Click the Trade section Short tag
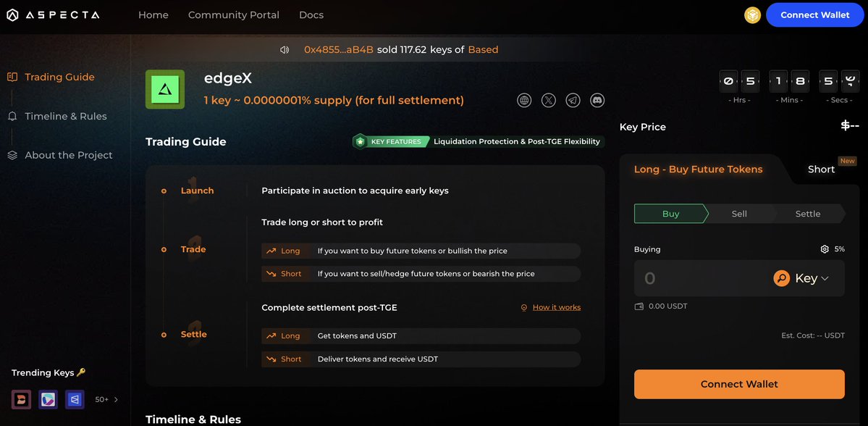 285,274
